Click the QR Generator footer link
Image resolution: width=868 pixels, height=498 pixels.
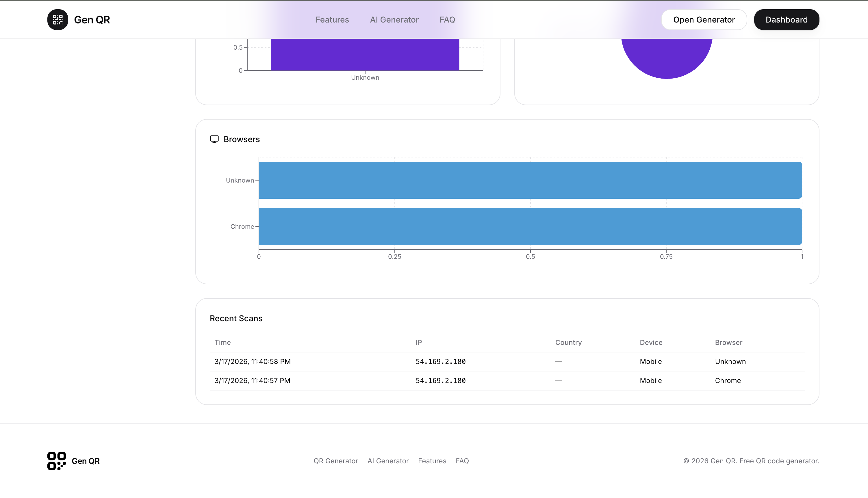point(336,461)
